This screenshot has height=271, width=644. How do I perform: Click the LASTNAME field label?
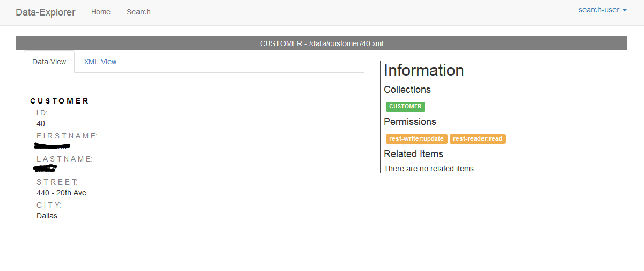(65, 159)
